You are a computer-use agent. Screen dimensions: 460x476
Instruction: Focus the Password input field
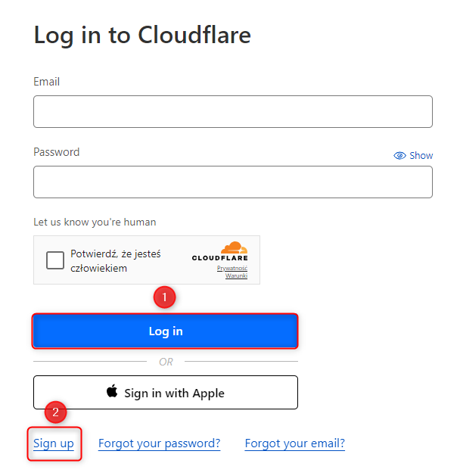pyautogui.click(x=233, y=182)
